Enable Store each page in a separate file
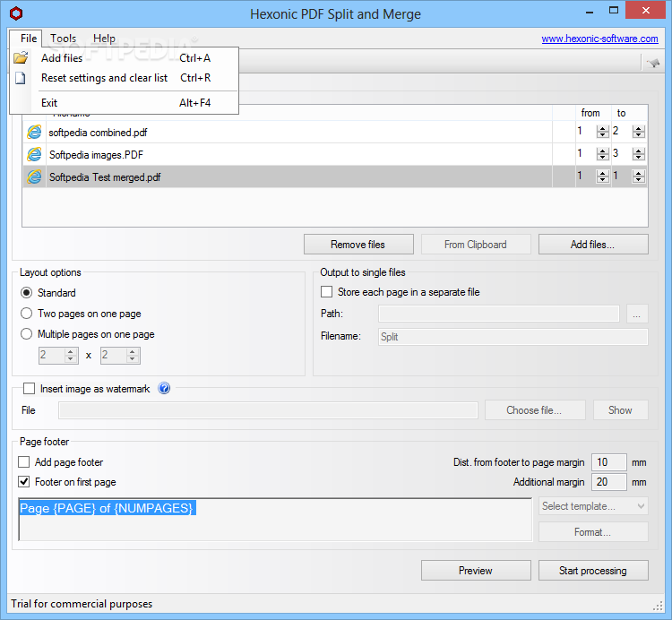The height and width of the screenshot is (620, 672). (326, 292)
